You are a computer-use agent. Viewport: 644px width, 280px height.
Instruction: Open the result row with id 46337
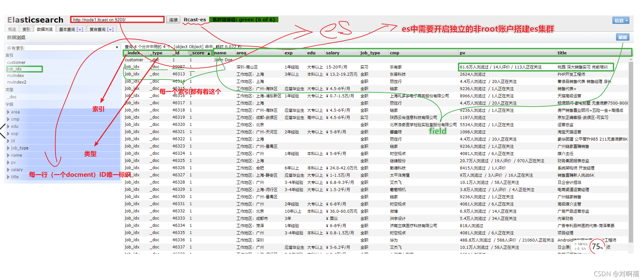(x=376, y=247)
